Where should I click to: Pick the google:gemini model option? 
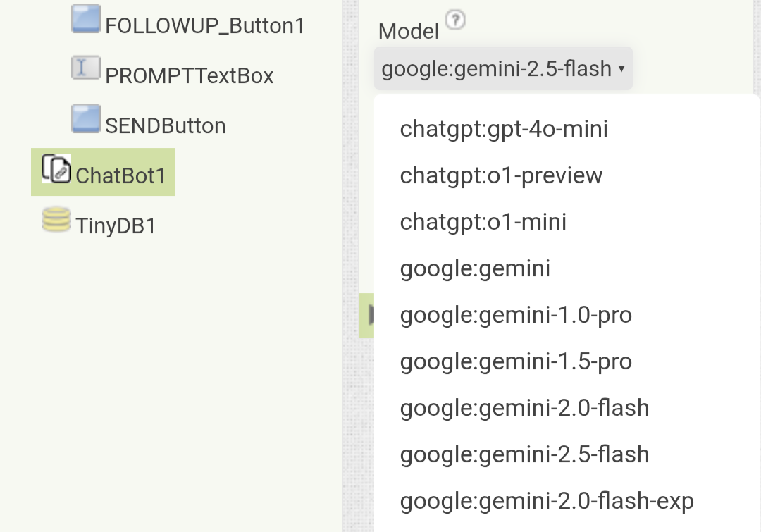475,268
